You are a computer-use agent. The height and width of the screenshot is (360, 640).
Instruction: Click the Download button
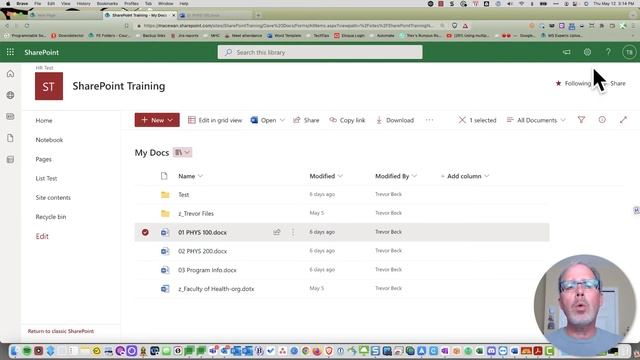point(395,120)
